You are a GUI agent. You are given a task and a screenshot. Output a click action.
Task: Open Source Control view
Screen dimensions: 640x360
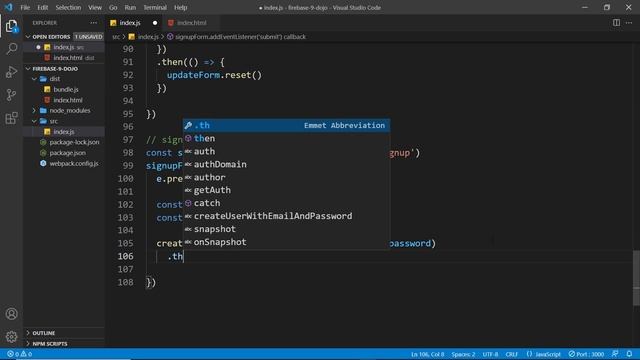click(x=11, y=95)
